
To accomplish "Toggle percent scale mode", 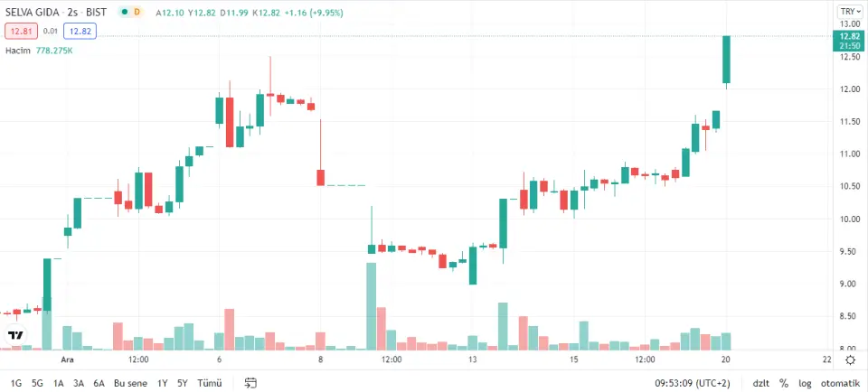I will tap(783, 383).
